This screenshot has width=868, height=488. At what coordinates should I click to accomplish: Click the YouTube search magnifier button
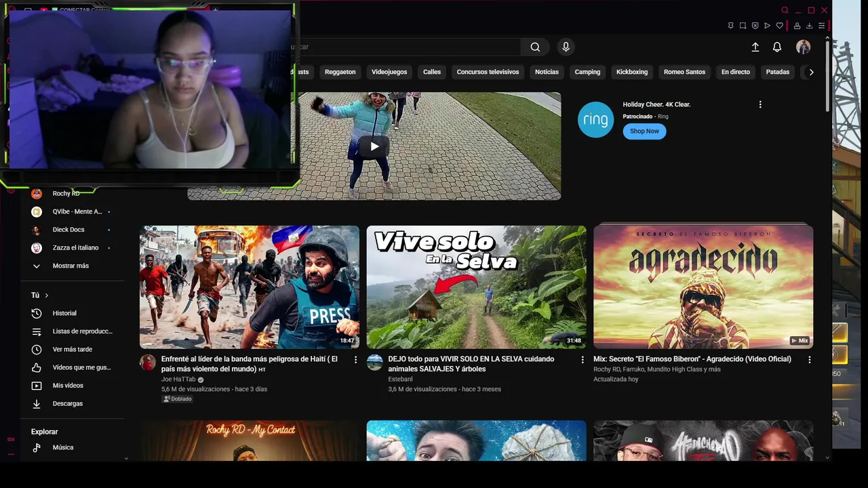535,47
